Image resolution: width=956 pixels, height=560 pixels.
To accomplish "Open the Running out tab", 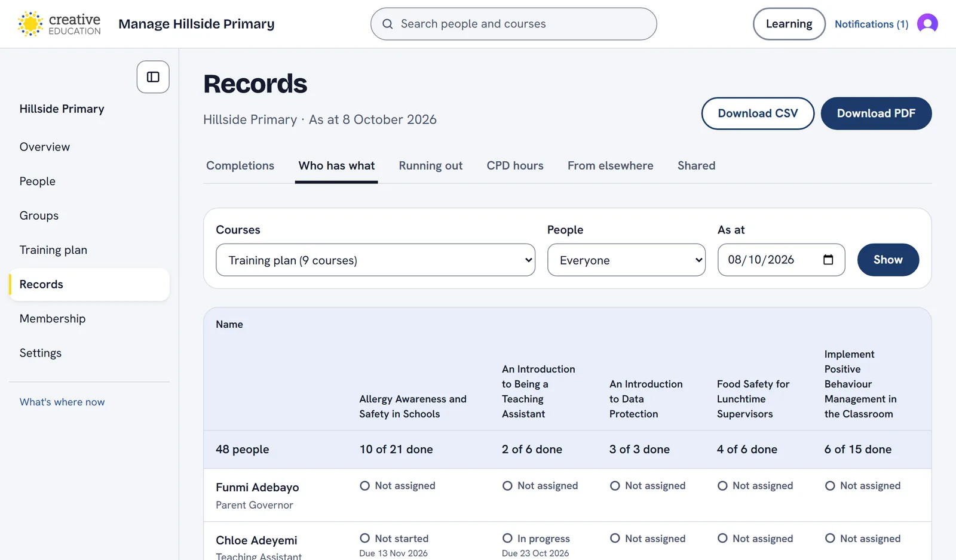I will pyautogui.click(x=431, y=165).
